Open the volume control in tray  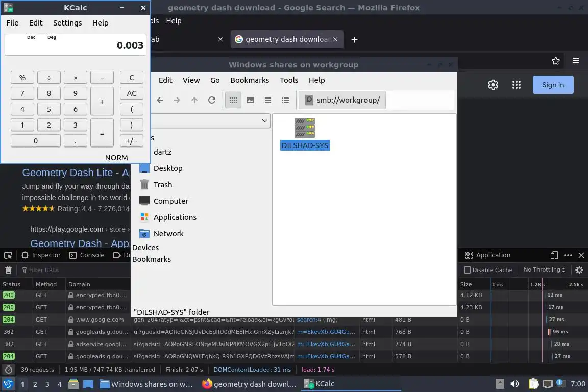tap(515, 384)
